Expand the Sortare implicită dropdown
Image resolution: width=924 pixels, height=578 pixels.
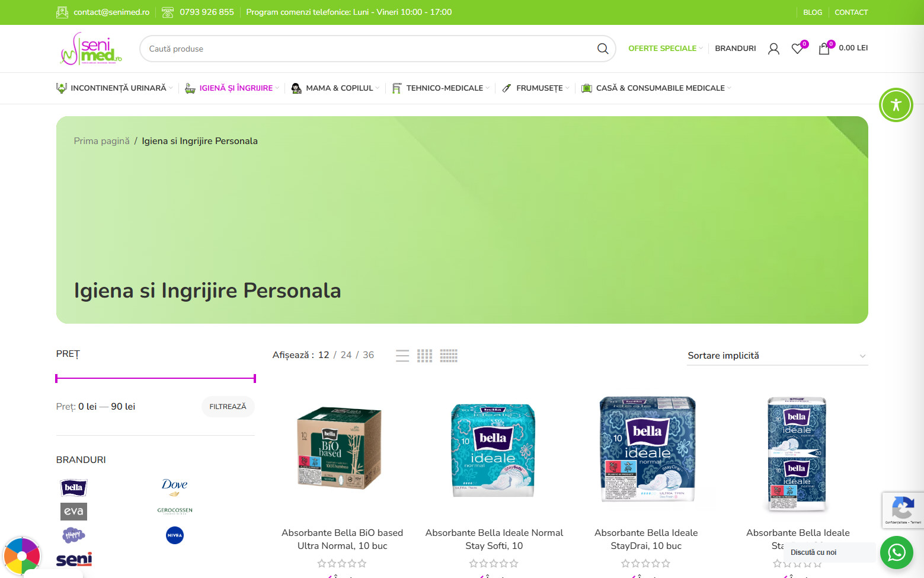click(777, 356)
